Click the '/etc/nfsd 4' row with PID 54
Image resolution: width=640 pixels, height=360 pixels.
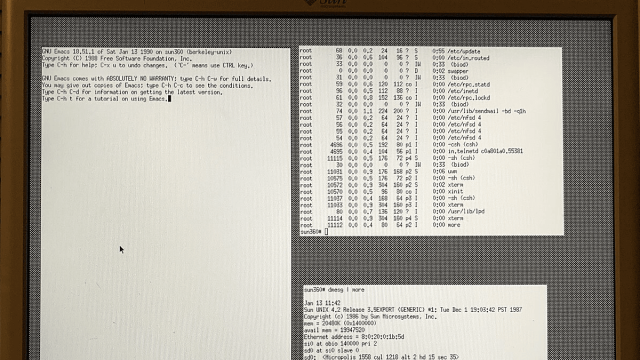[391, 138]
